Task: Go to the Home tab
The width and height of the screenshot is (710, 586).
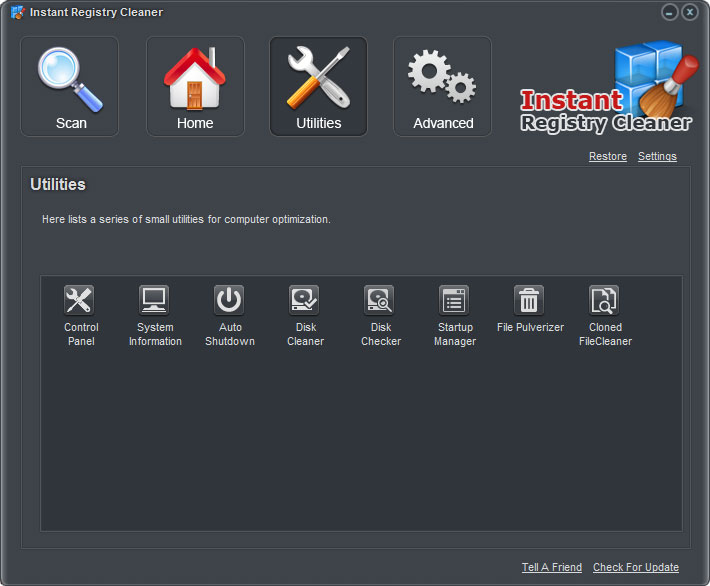Action: (195, 86)
